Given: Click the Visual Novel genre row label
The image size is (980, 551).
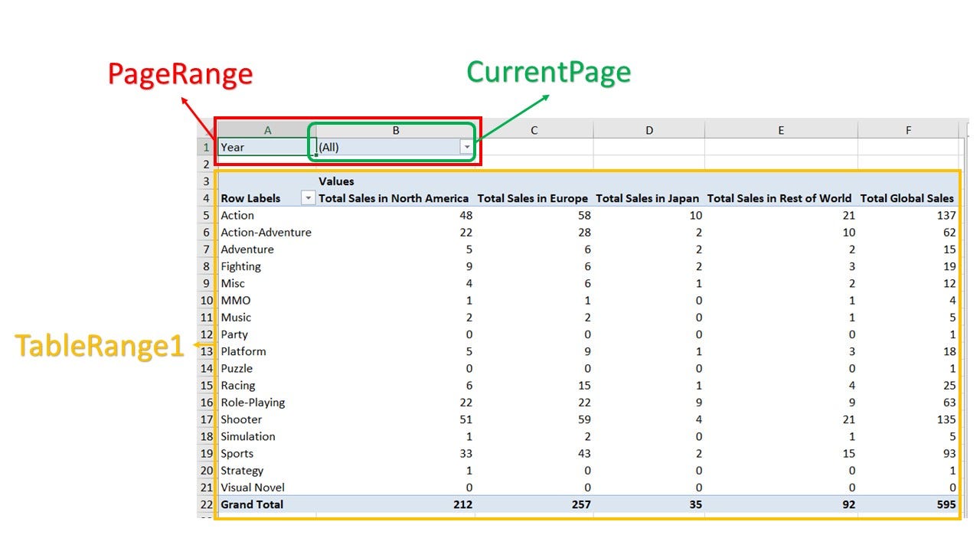Looking at the screenshot, I should pyautogui.click(x=252, y=487).
